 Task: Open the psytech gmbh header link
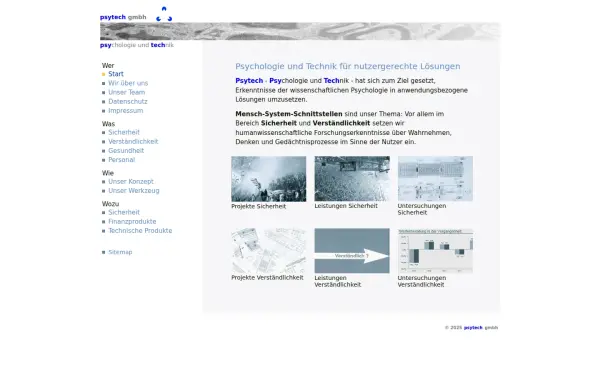(x=123, y=17)
